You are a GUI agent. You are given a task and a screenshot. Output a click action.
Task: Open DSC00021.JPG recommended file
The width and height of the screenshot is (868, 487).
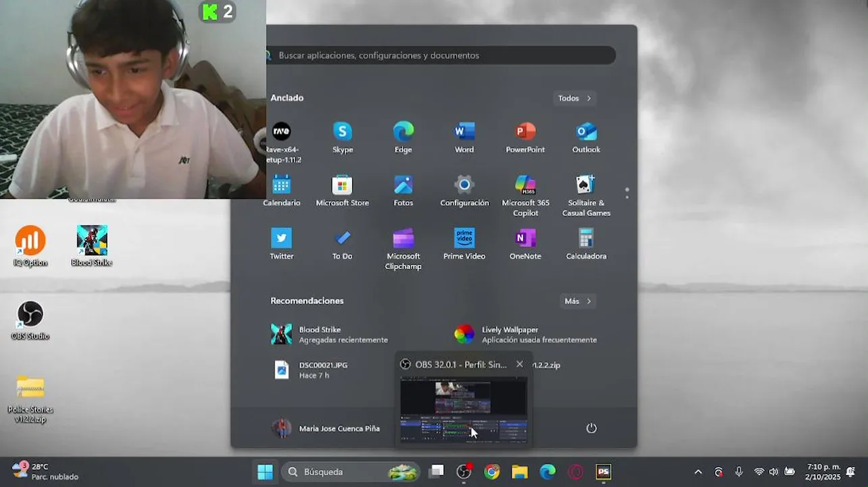pos(311,369)
